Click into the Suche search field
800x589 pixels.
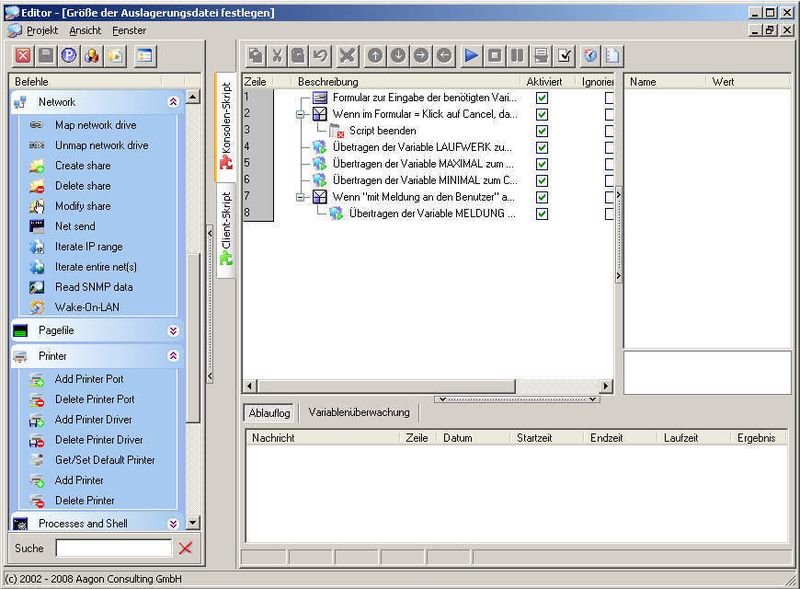pyautogui.click(x=114, y=548)
